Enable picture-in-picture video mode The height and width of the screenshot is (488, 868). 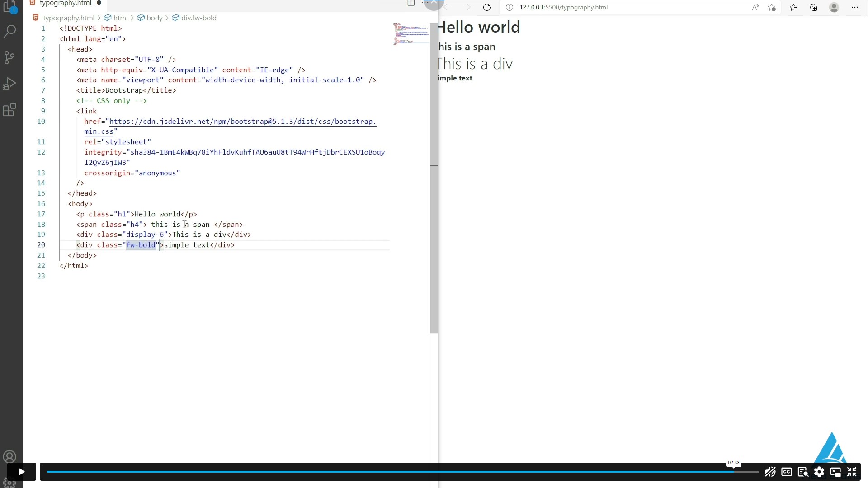click(x=835, y=472)
